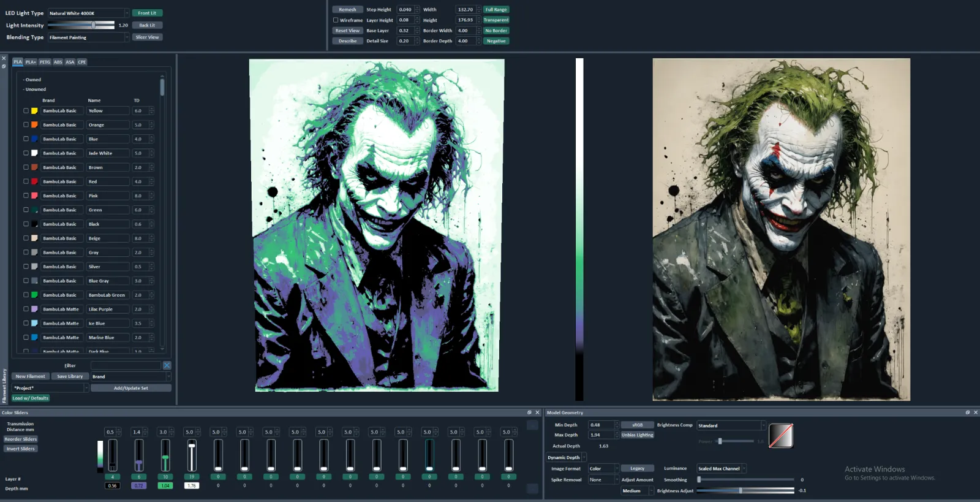Screen dimensions: 980x502
Task: Float the Model Geometry panel
Action: coord(968,413)
